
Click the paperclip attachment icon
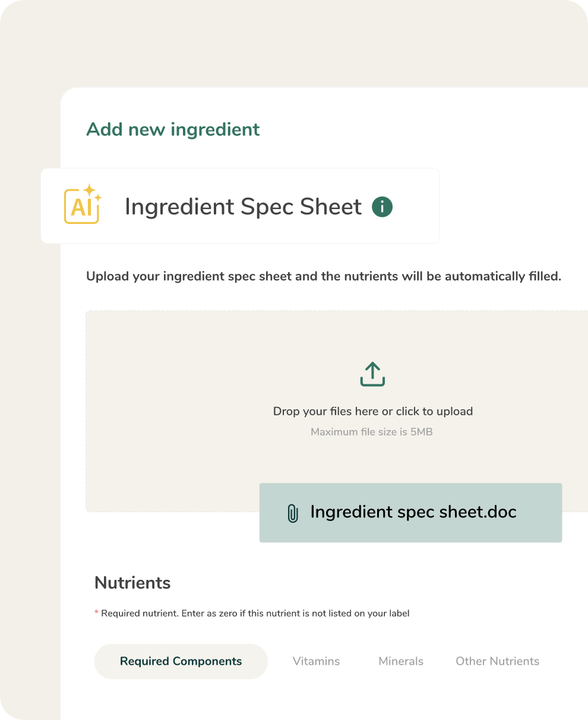tap(292, 513)
